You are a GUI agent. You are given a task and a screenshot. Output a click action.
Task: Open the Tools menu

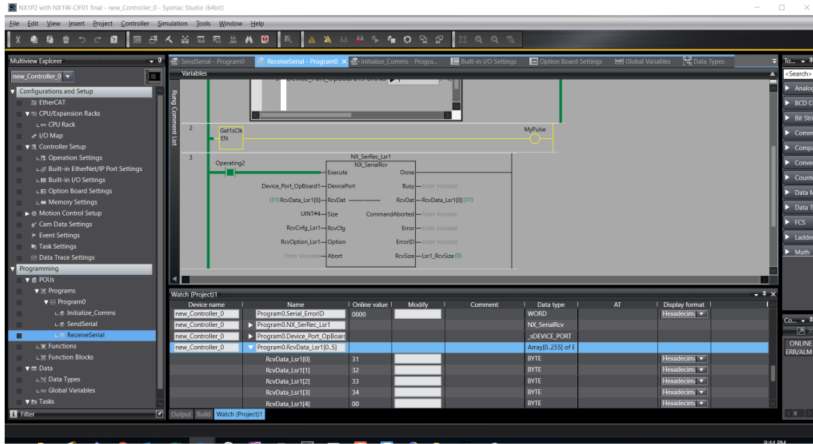coord(203,23)
